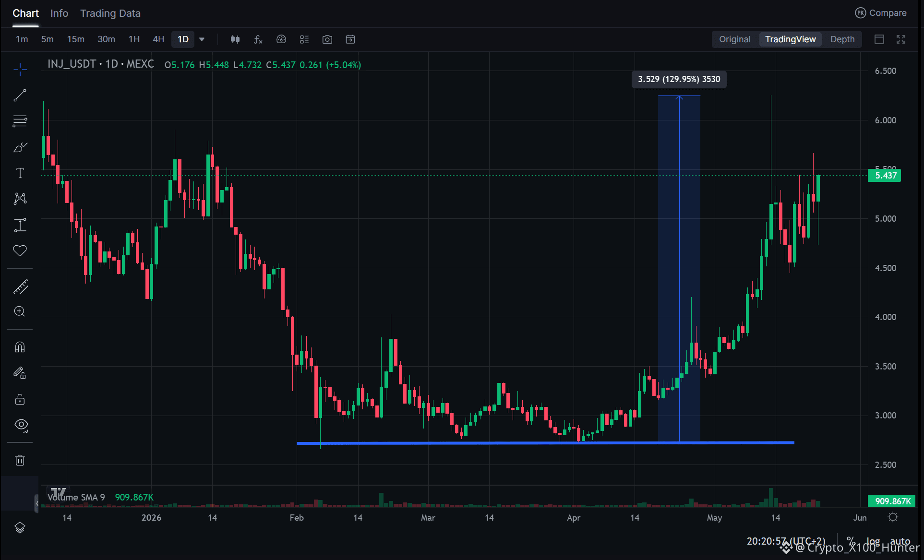This screenshot has width=924, height=560.
Task: Click the 20:20:57 (UTC+2) timezone clock
Action: coord(786,541)
